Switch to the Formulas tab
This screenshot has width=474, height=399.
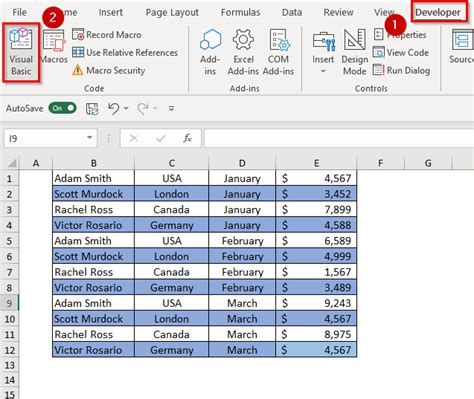[240, 12]
